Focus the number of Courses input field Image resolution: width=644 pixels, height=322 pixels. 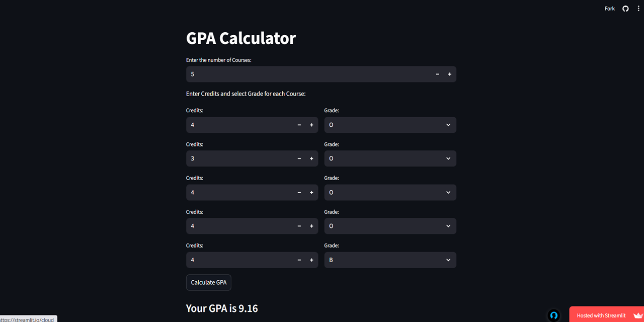coord(307,74)
